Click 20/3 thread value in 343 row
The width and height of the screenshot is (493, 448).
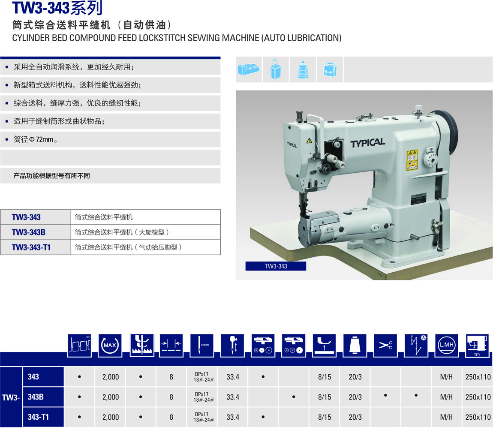[355, 377]
